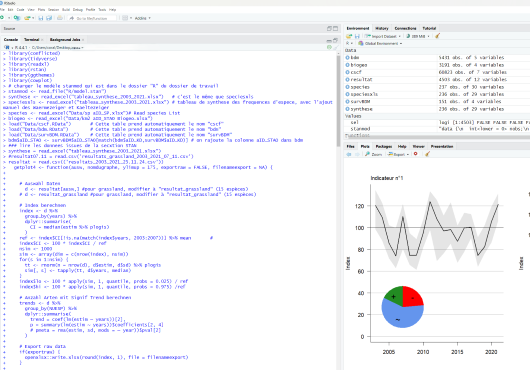Screen dimensions: 530x370
Task: Switch to the Packages tab
Action: 384,146
